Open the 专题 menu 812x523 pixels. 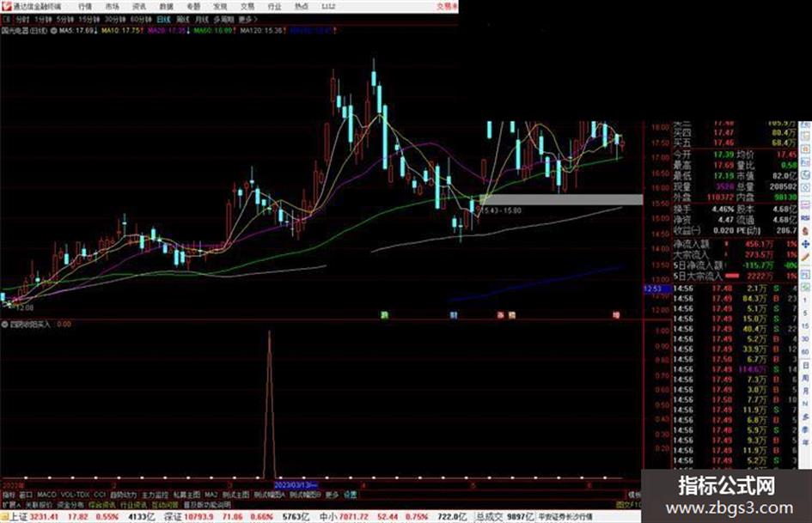point(193,7)
